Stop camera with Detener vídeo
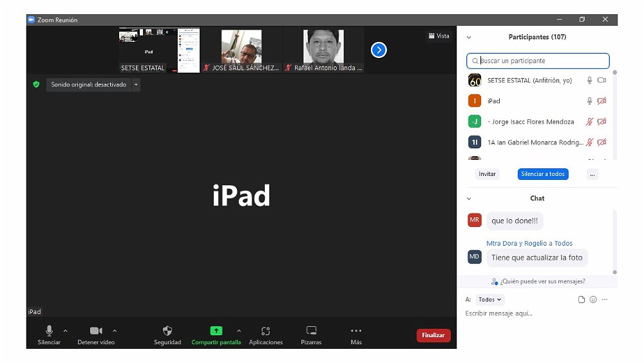Viewport: 644px width, 363px height. 96,331
